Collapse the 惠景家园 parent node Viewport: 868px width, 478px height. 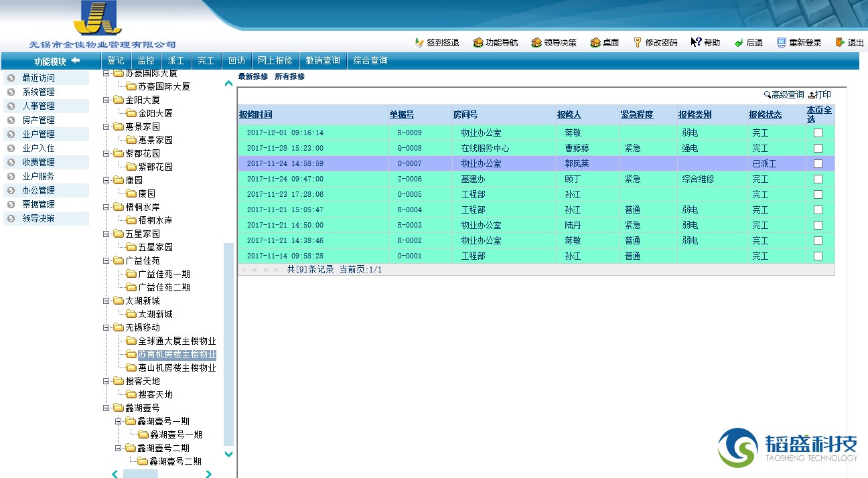click(x=106, y=127)
